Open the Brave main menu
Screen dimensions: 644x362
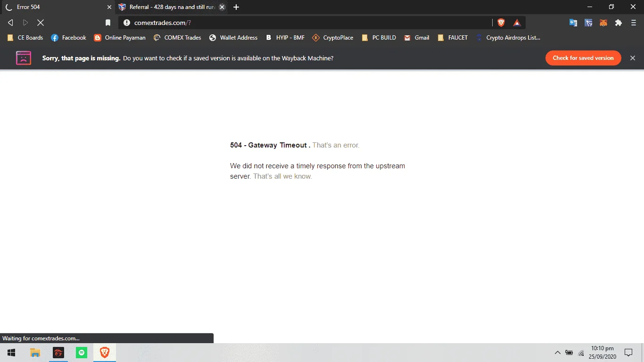pos(634,23)
